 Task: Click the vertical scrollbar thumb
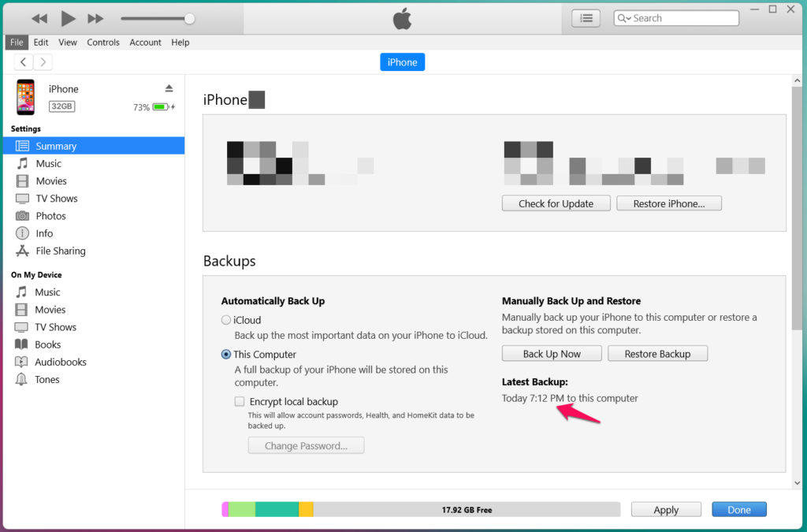tap(797, 208)
